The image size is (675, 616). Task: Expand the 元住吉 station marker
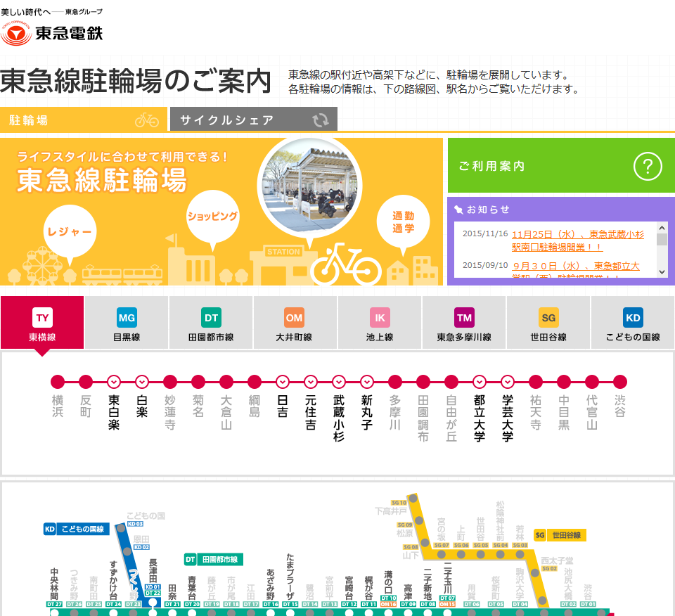click(311, 382)
